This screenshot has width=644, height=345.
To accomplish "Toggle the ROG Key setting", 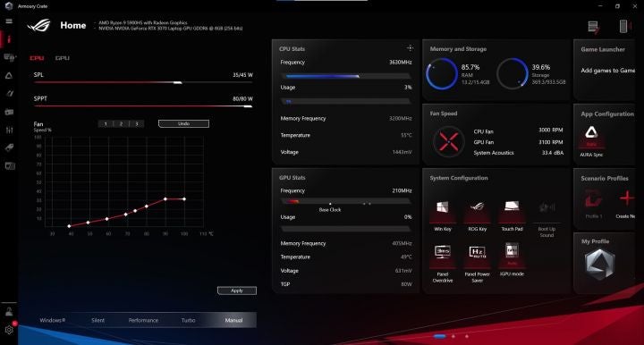I will [x=478, y=215].
